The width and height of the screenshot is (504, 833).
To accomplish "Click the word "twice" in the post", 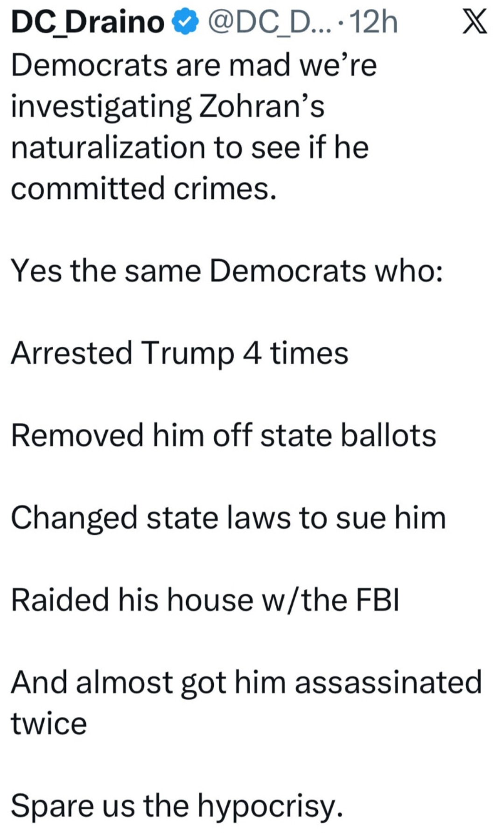I will coord(49,723).
